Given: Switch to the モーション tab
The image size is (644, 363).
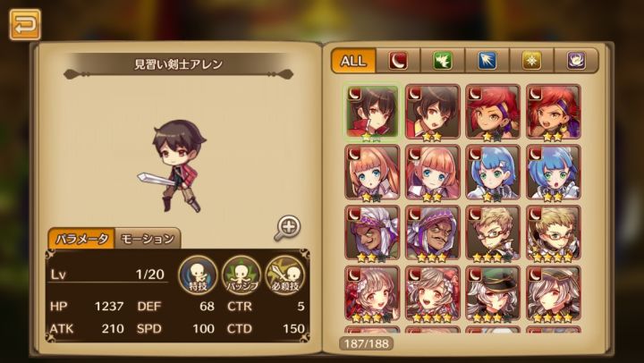Looking at the screenshot, I should point(148,239).
